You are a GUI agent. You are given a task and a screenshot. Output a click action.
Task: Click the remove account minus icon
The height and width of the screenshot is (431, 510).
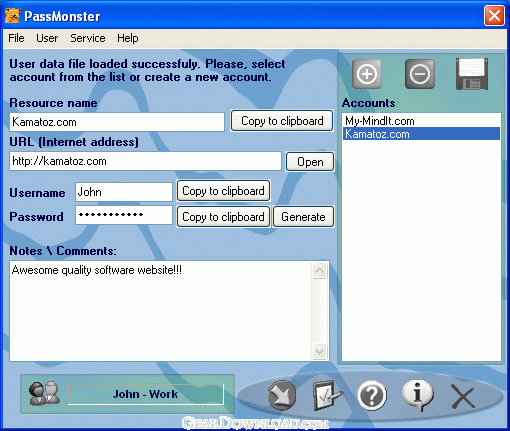420,74
